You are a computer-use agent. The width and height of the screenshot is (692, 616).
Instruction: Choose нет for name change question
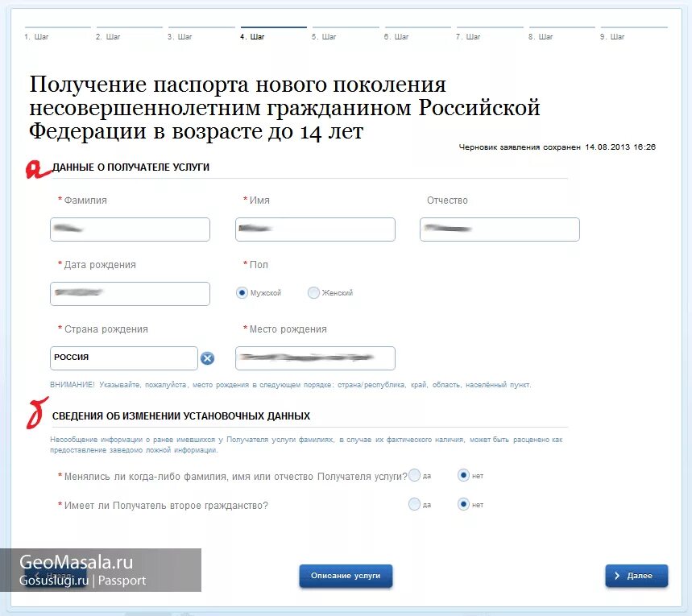click(x=463, y=475)
